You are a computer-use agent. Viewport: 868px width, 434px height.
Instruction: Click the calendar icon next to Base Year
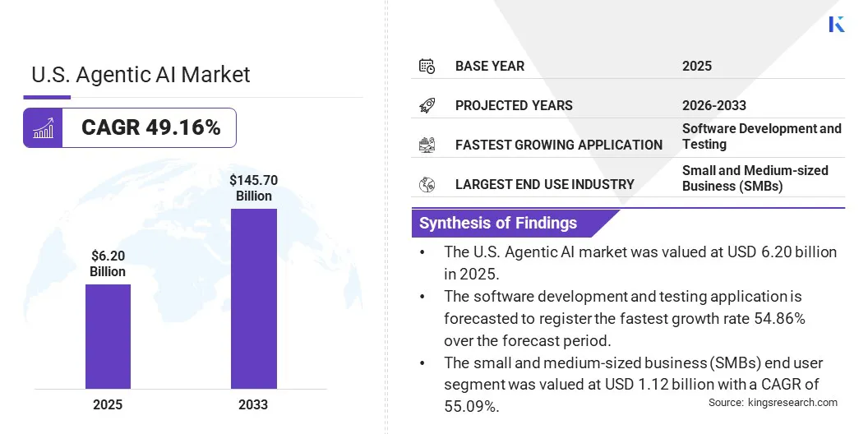[x=427, y=66]
